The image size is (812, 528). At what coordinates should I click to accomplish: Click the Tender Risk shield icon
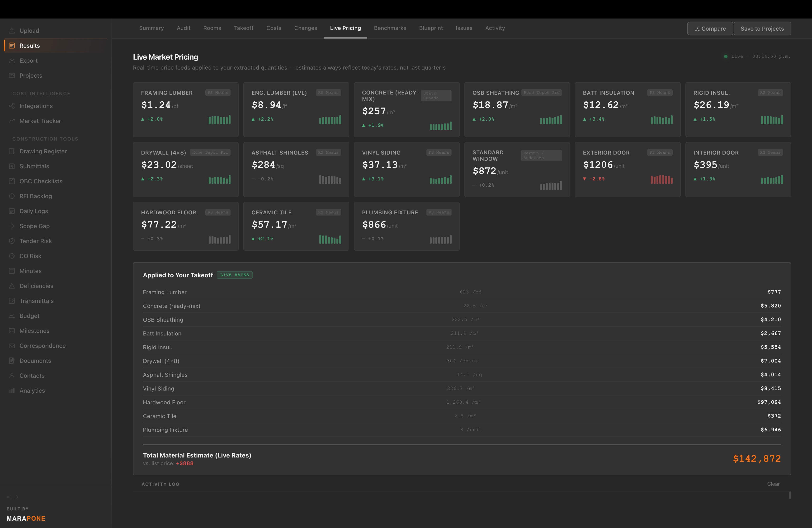point(12,241)
